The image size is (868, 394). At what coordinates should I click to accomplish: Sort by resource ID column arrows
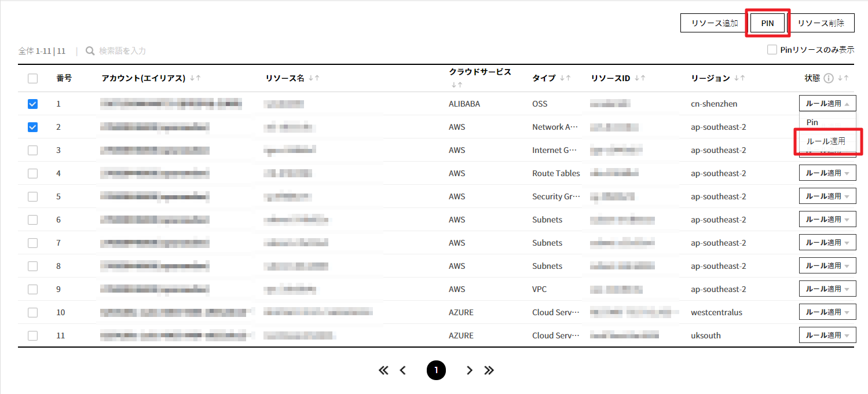[x=640, y=78]
